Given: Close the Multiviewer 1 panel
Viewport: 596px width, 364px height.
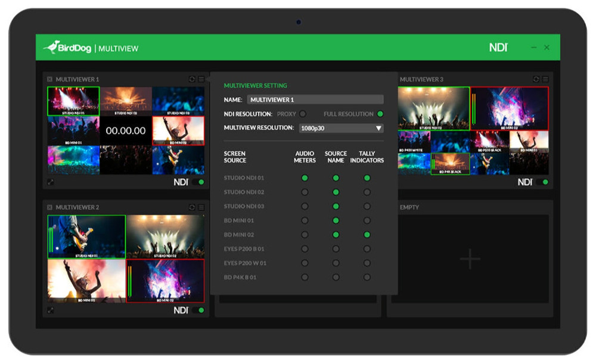Looking at the screenshot, I should (49, 79).
